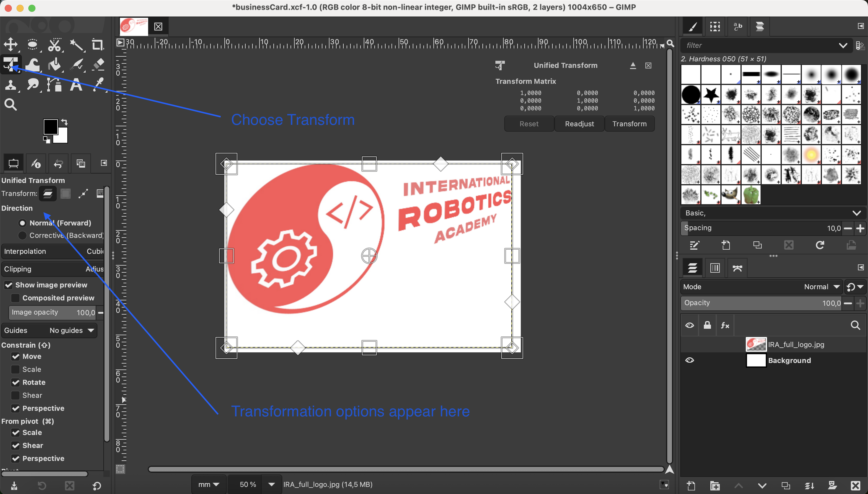The image size is (868, 494).
Task: Pick the Eraser tool
Action: (x=98, y=64)
